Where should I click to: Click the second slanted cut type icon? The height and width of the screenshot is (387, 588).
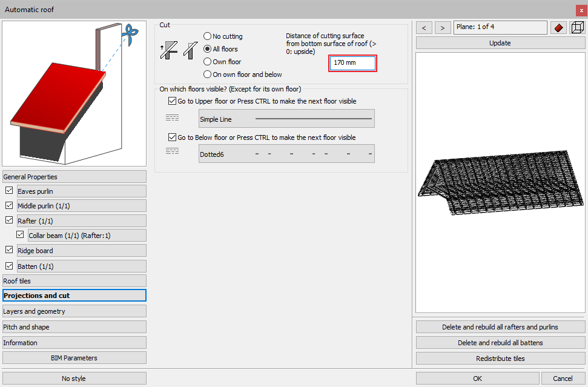tap(191, 50)
